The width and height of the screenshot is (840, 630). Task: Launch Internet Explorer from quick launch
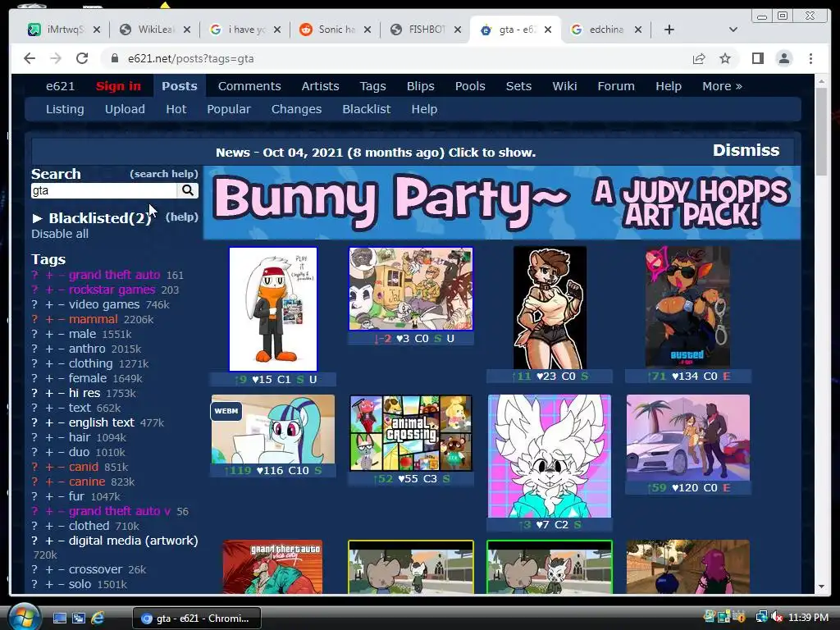pos(98,619)
